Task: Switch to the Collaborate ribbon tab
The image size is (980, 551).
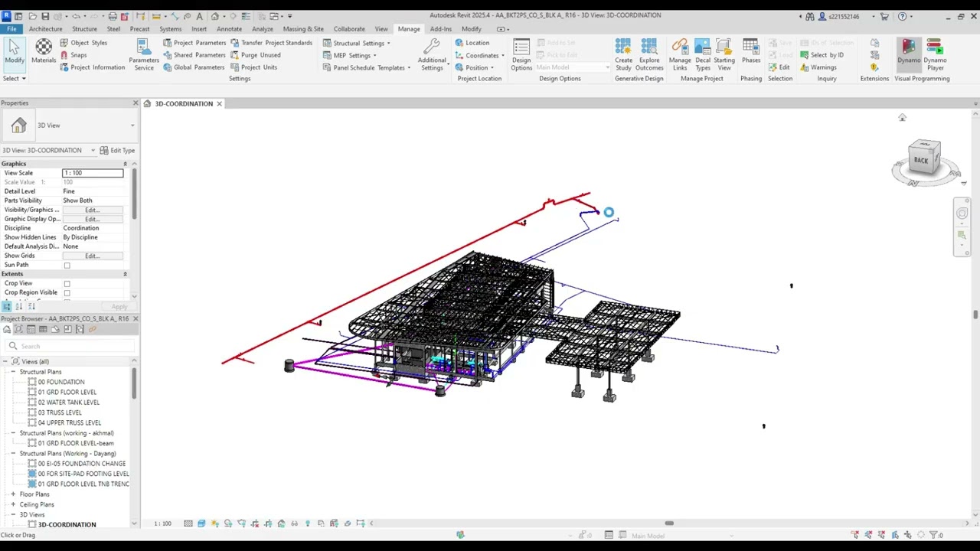Action: (x=349, y=29)
